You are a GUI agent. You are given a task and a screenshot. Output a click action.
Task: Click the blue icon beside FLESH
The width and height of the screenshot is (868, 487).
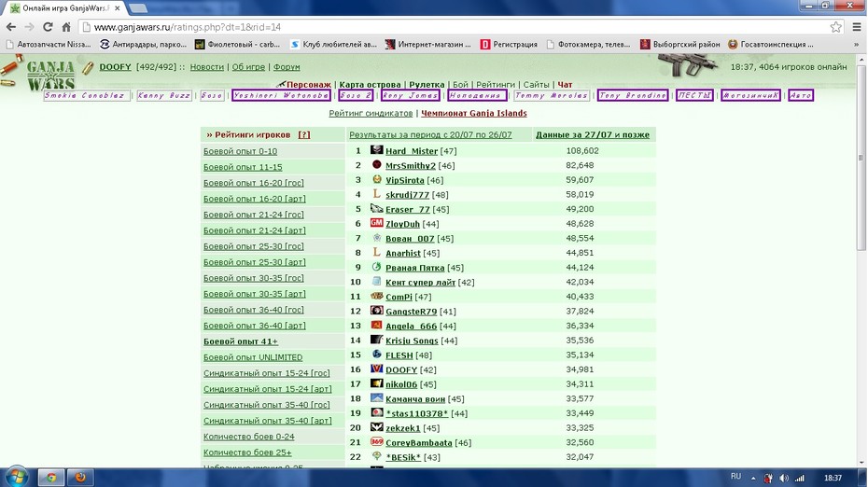click(x=376, y=355)
